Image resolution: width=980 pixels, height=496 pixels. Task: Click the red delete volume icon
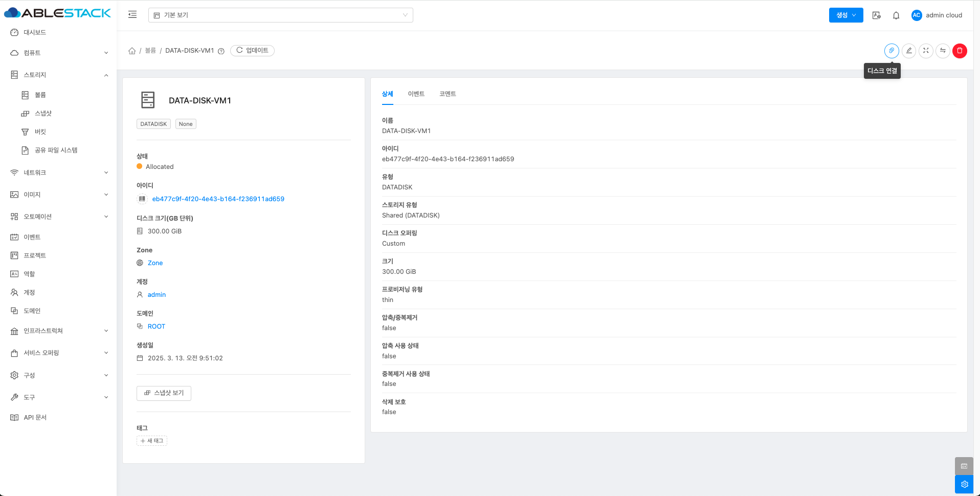point(960,51)
